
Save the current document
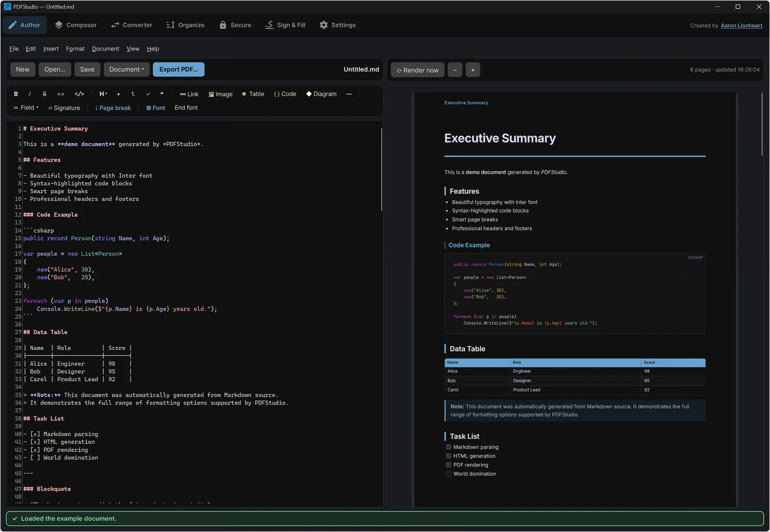point(87,69)
